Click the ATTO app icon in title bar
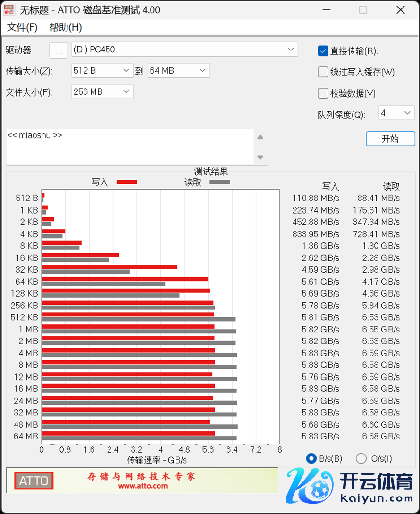 [9, 10]
